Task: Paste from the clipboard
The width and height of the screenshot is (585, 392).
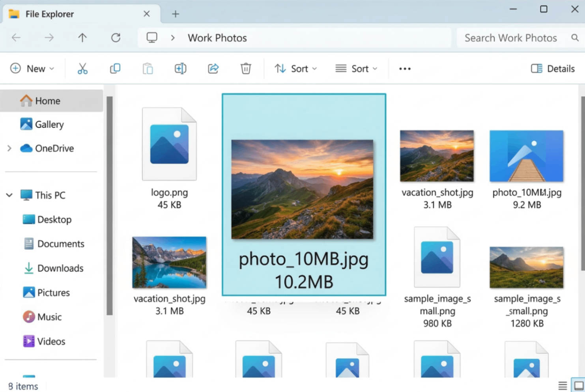Action: point(148,68)
